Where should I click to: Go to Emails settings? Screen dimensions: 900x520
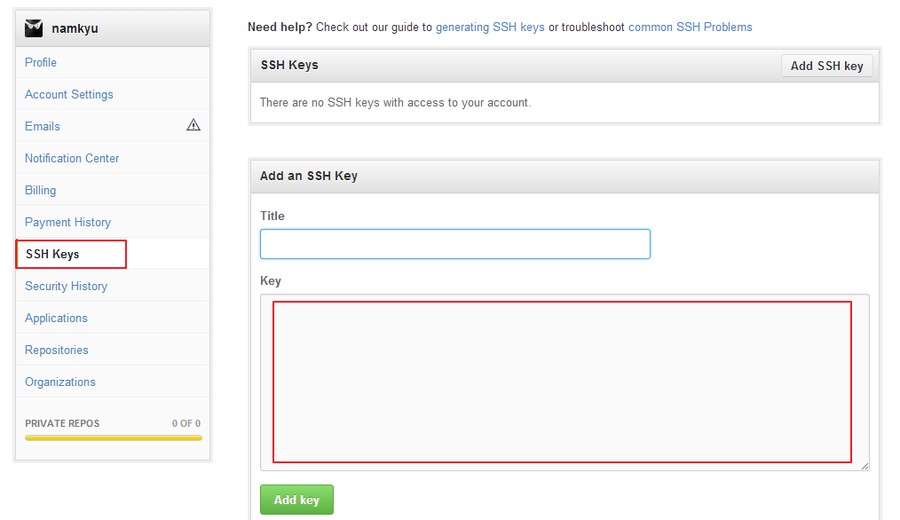tap(42, 126)
